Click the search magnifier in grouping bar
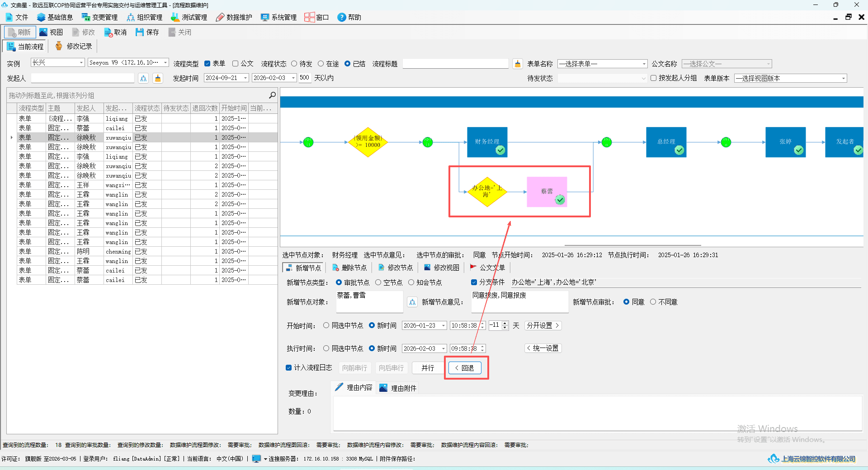 (x=272, y=95)
